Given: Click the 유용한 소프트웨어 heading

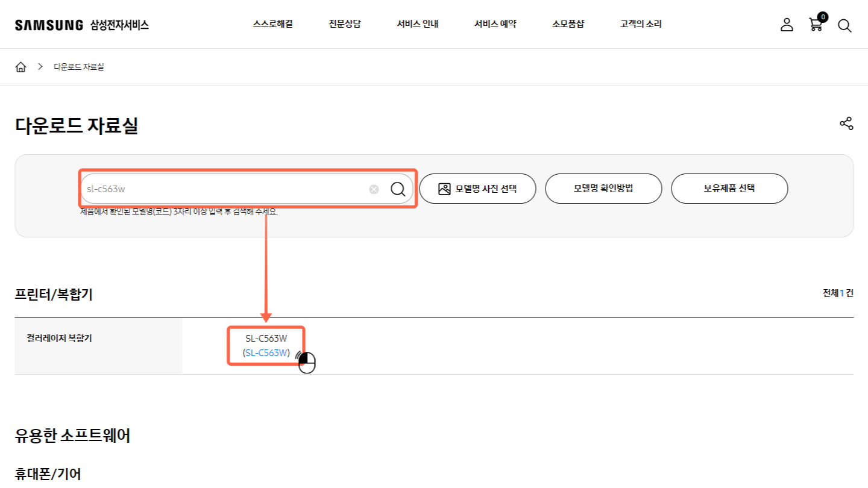Looking at the screenshot, I should [72, 436].
